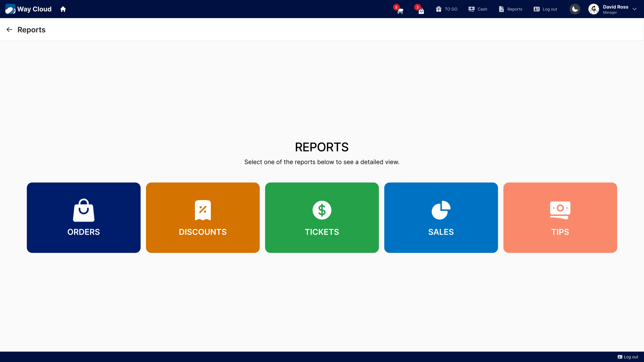The image size is (644, 362).
Task: Click the Way Cloud logo
Action: [29, 9]
